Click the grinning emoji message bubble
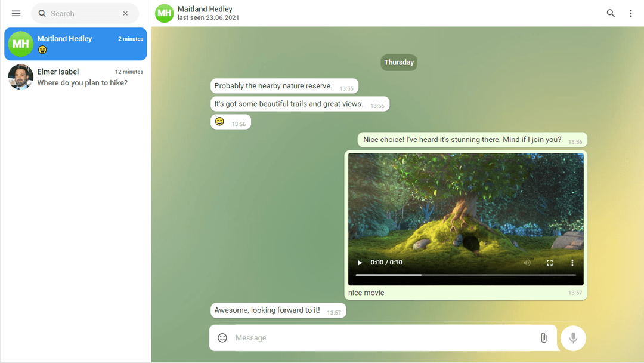Screen dimensions: 644x363 [230, 122]
